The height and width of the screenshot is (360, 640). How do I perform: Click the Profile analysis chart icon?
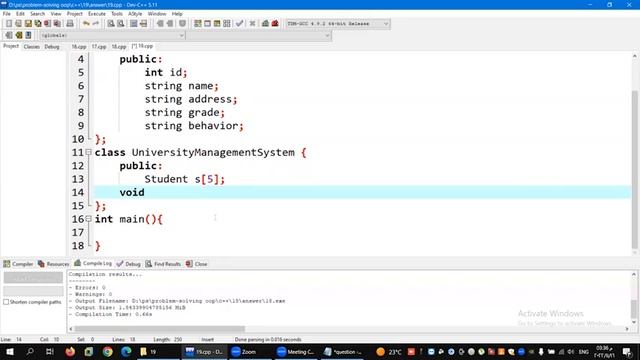coord(265,24)
